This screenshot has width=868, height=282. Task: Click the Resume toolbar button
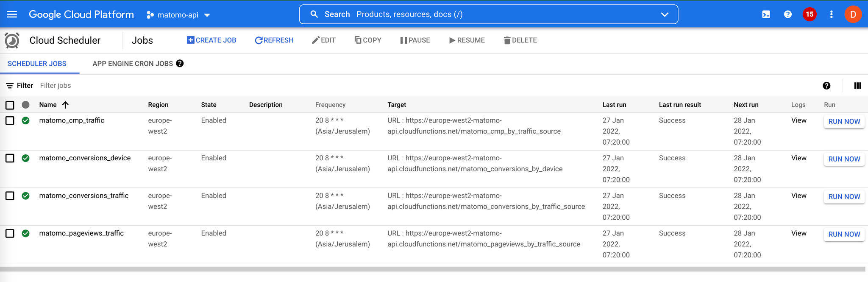point(467,40)
